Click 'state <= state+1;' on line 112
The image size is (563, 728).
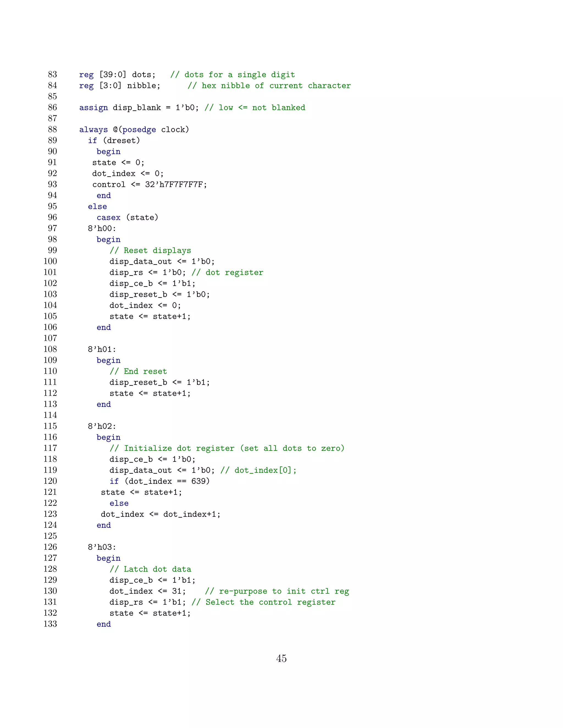(150, 394)
